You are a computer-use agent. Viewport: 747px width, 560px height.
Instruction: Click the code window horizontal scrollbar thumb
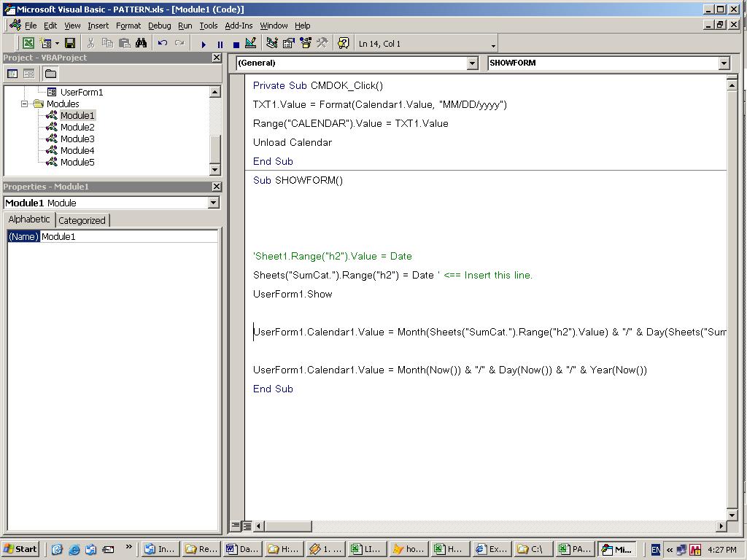[x=288, y=526]
